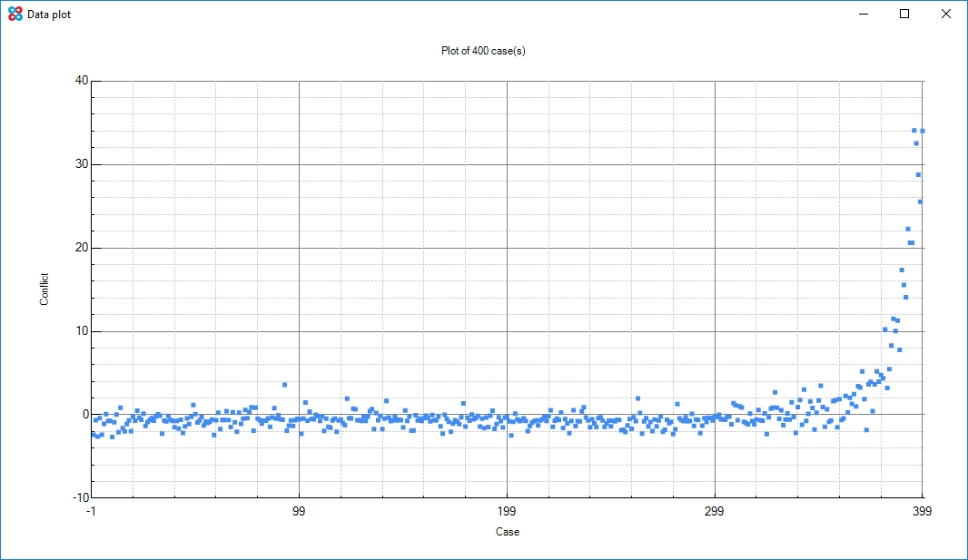Click the 'Plot of 400 case(s)' chart title
Image resolution: width=968 pixels, height=560 pixels.
[483, 52]
